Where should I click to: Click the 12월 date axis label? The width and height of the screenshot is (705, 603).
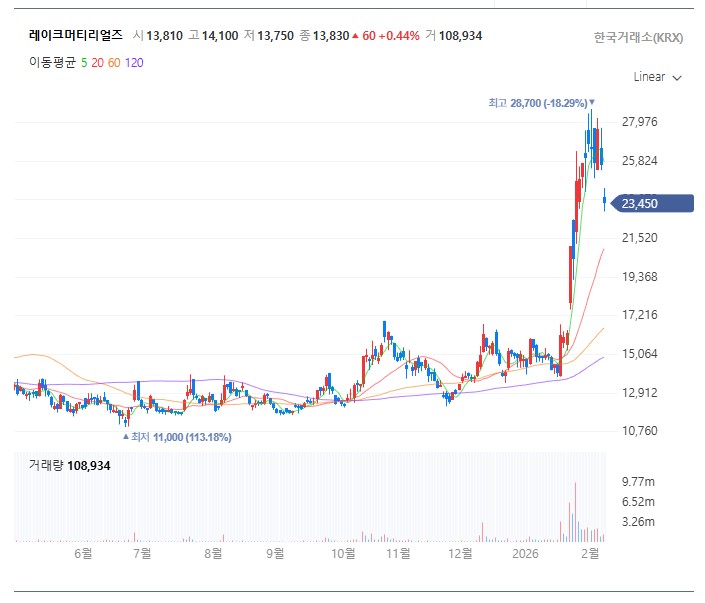tap(460, 553)
